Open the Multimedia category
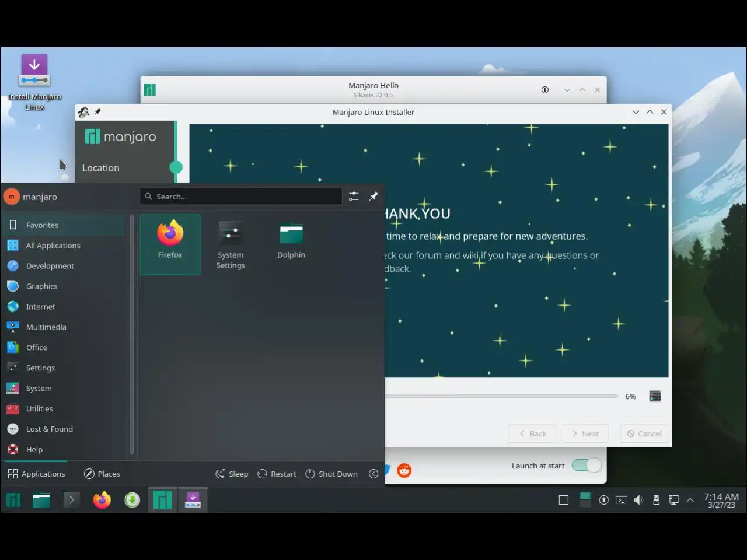Screen dimensions: 747x560 64,327
